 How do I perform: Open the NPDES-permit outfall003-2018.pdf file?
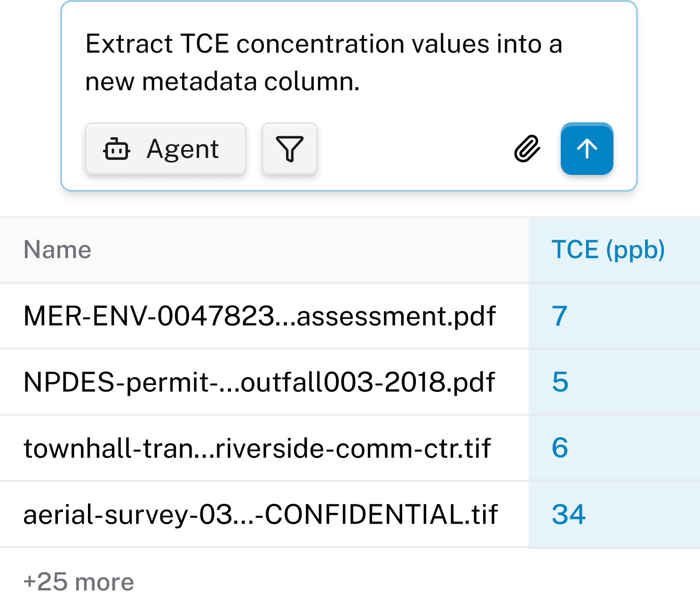tap(259, 382)
